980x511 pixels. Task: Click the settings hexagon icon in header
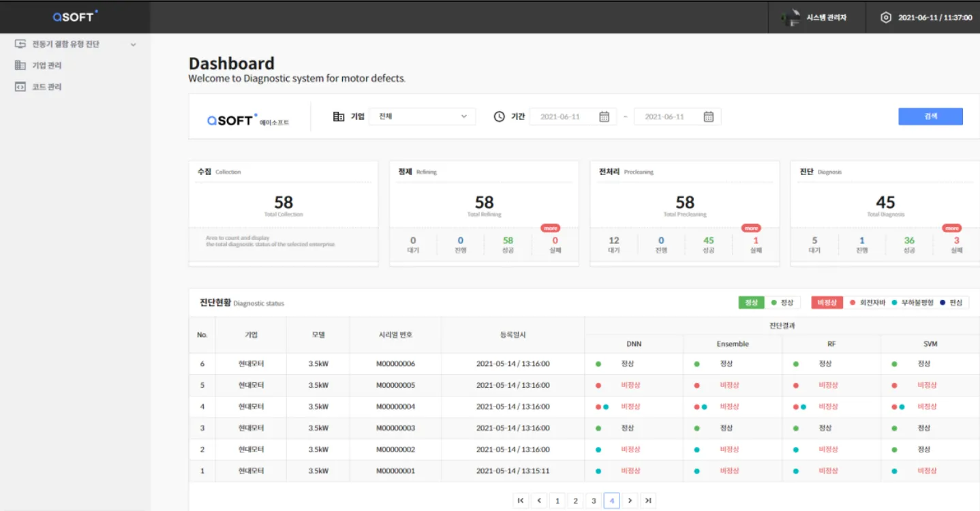tap(885, 18)
